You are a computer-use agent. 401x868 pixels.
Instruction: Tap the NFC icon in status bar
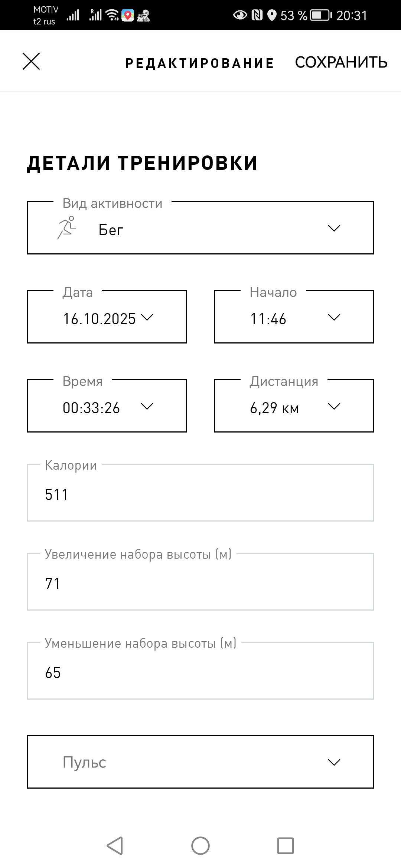[x=257, y=15]
